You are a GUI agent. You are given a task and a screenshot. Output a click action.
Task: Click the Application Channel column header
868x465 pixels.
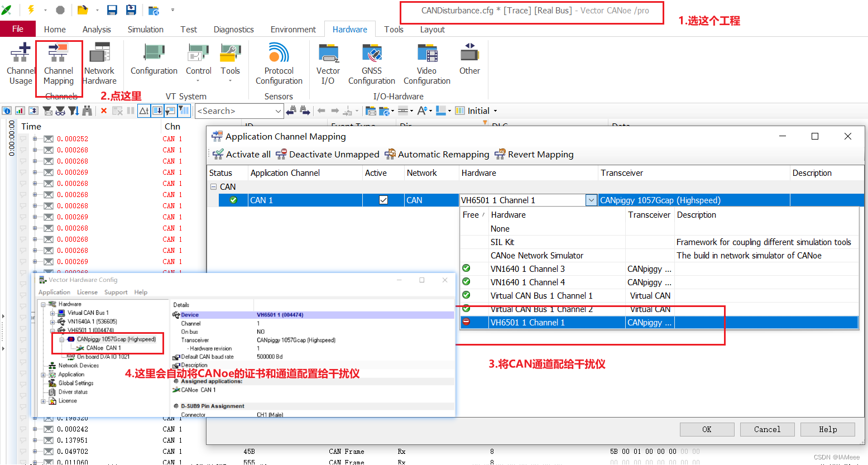(305, 173)
